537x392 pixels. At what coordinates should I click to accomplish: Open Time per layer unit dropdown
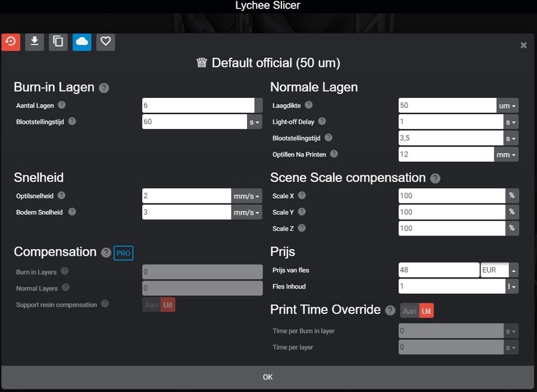tap(511, 348)
